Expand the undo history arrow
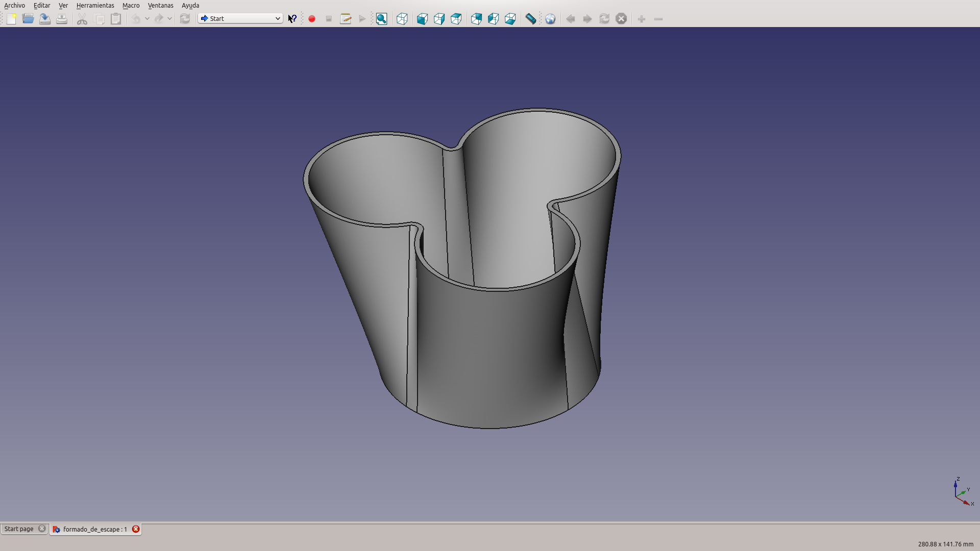The image size is (980, 551). tap(147, 19)
